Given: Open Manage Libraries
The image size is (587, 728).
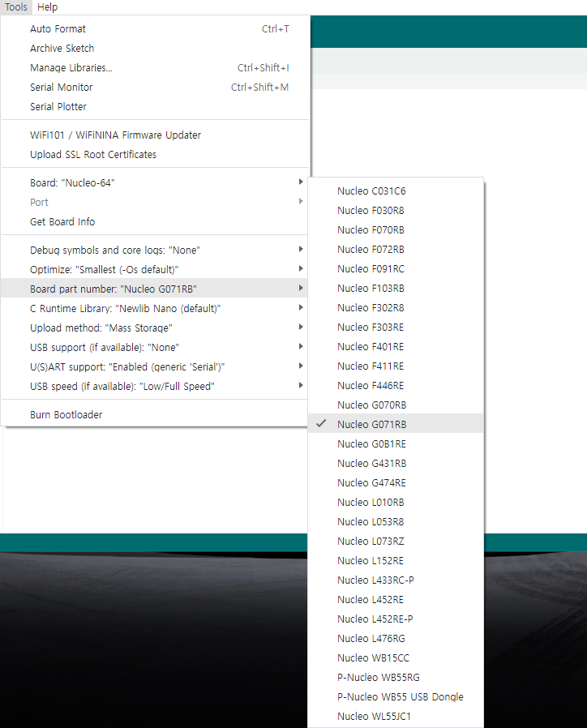Looking at the screenshot, I should pyautogui.click(x=155, y=68).
